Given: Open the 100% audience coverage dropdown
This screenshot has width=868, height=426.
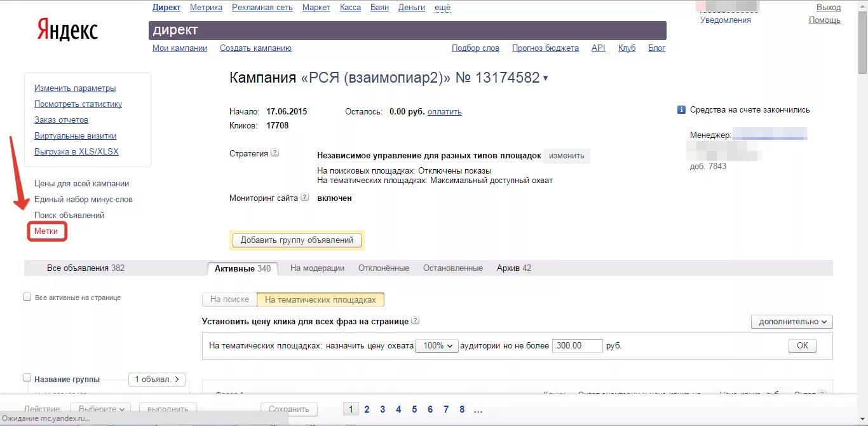Looking at the screenshot, I should [436, 346].
